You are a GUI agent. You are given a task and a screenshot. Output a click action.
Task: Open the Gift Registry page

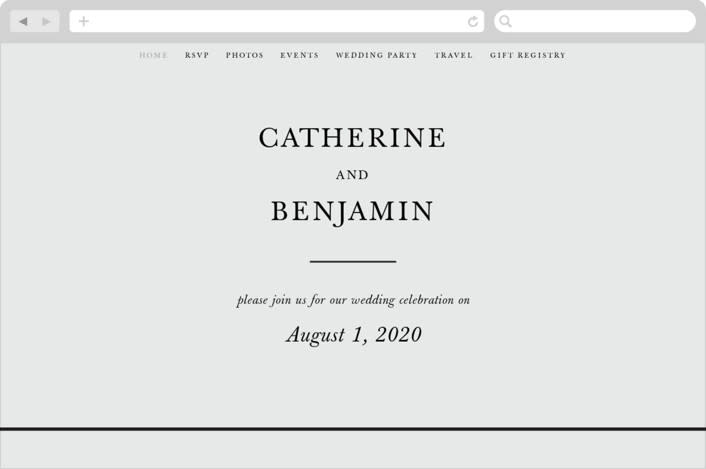coord(528,55)
